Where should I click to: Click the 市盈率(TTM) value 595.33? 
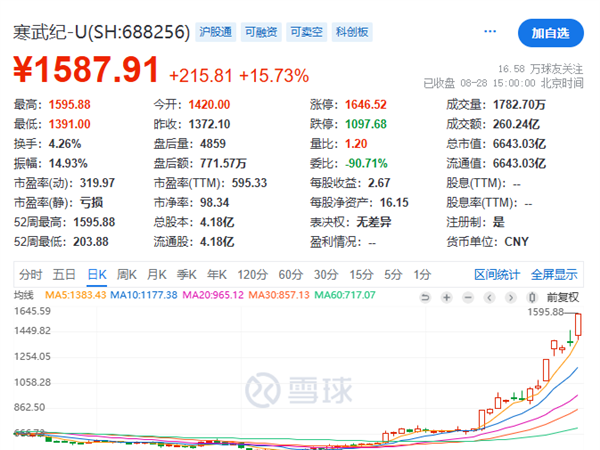click(x=249, y=183)
